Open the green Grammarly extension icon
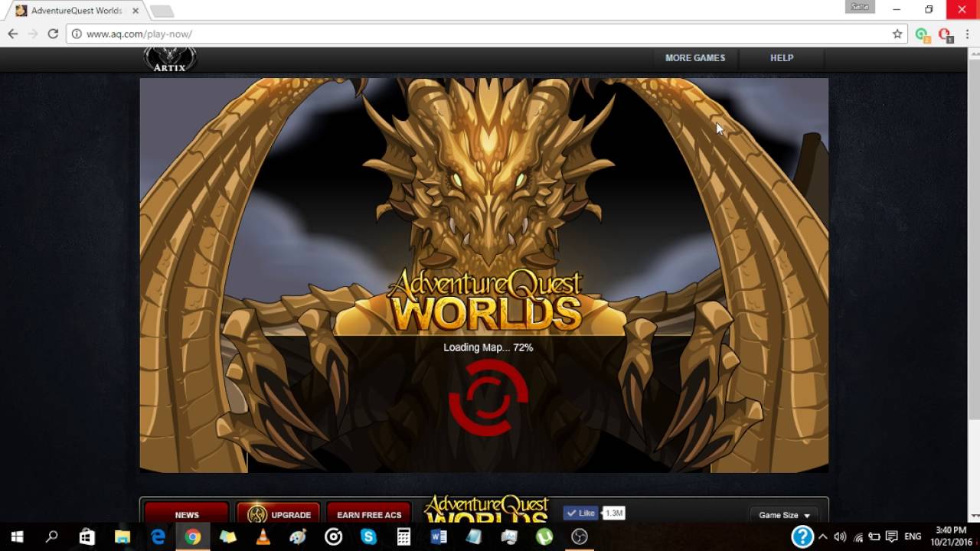This screenshot has height=551, width=980. pos(922,34)
